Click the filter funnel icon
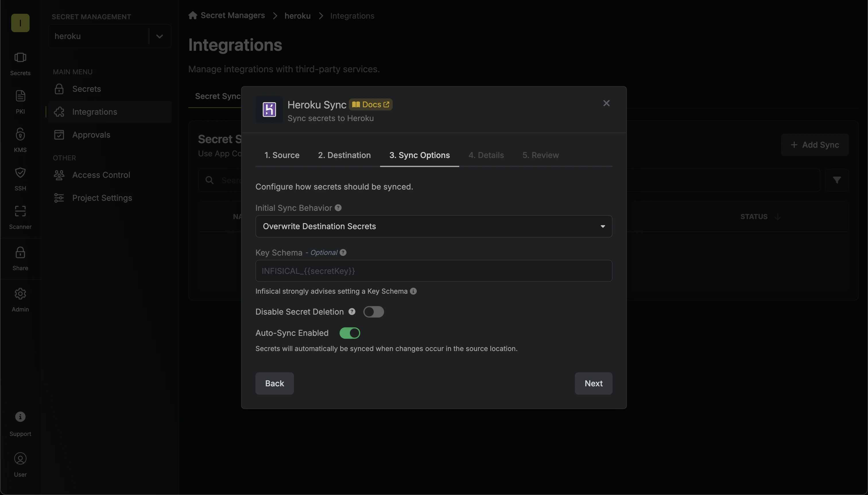 [x=837, y=180]
